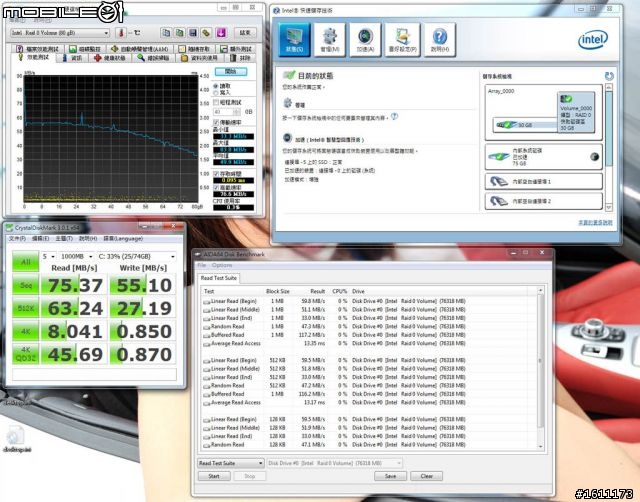Image resolution: width=640 pixels, height=502 pixels.
Task: Click the Intel storage view vertical scrollbar
Action: coord(609,147)
